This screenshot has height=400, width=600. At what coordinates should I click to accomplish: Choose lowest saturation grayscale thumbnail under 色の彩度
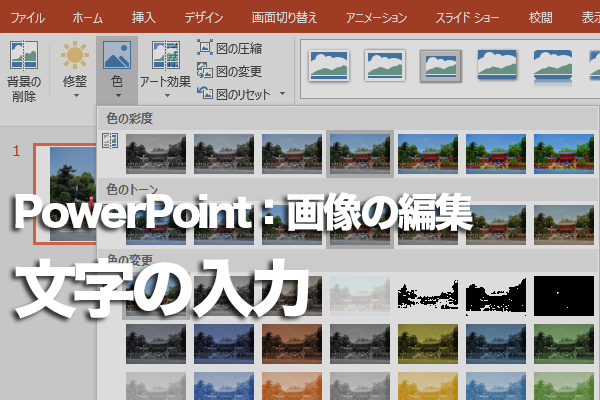click(x=156, y=154)
